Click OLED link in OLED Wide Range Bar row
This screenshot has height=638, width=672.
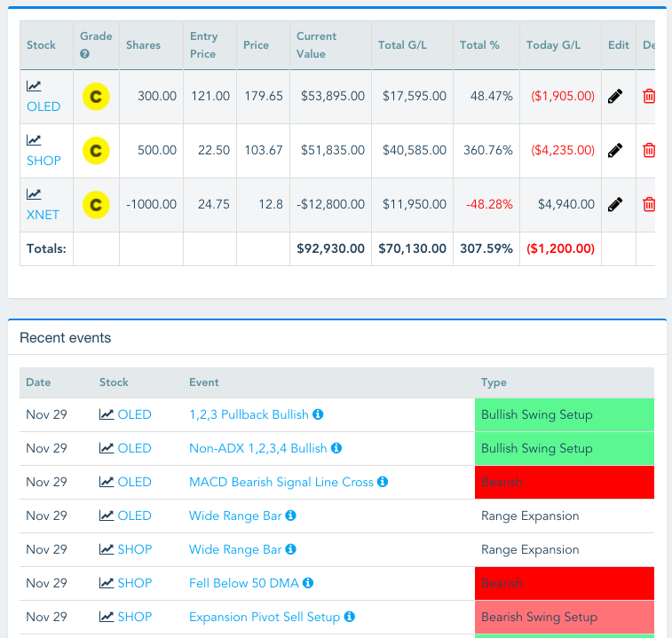(135, 516)
